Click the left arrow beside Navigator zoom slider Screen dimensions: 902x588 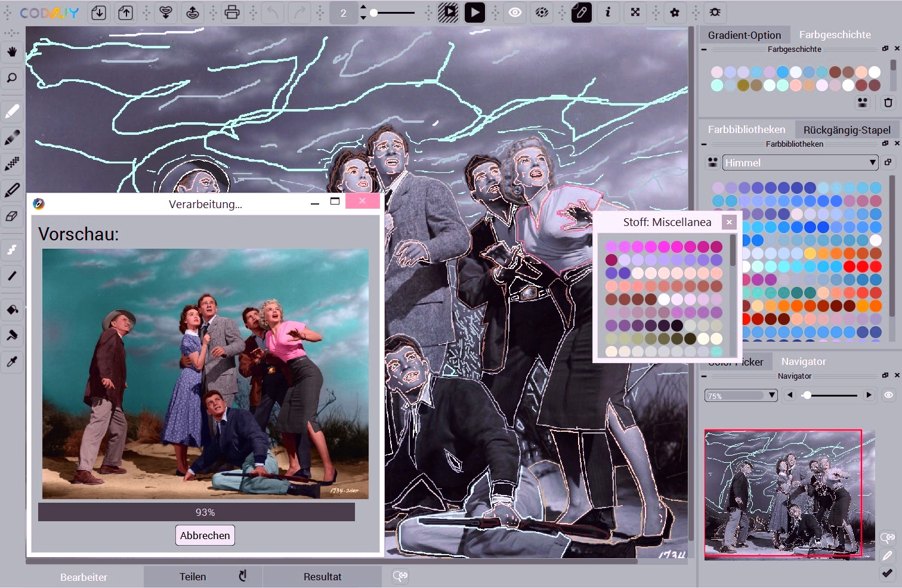[x=790, y=395]
